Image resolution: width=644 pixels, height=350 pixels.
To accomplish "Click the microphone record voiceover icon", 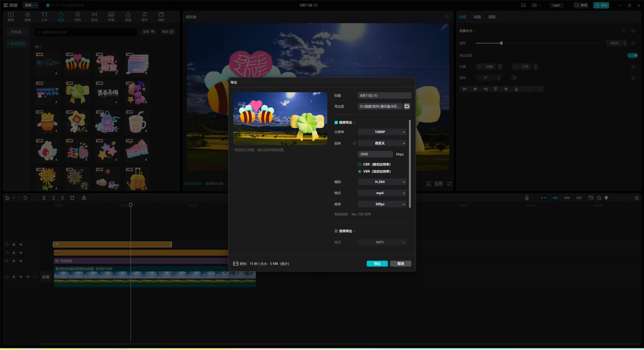I will point(527,198).
